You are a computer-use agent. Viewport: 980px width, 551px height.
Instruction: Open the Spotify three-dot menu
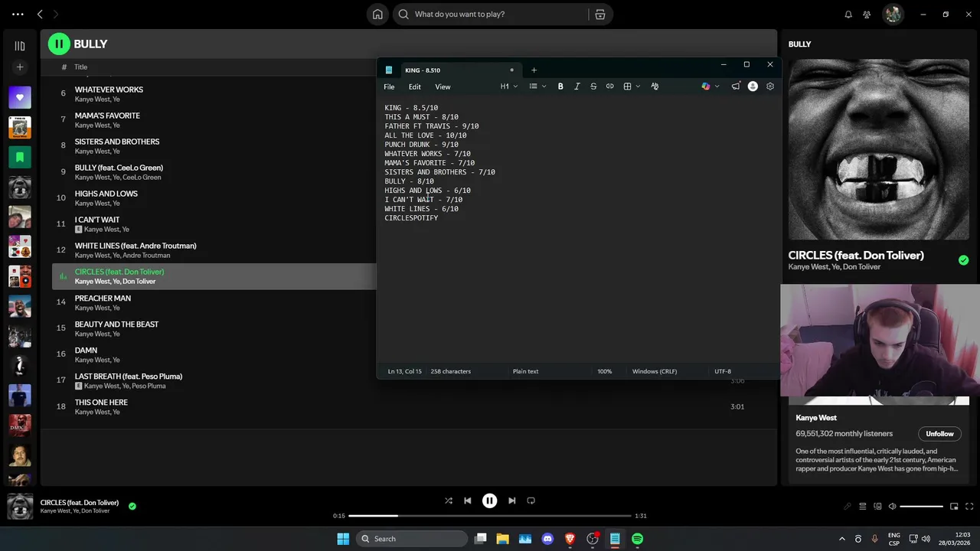(18, 14)
